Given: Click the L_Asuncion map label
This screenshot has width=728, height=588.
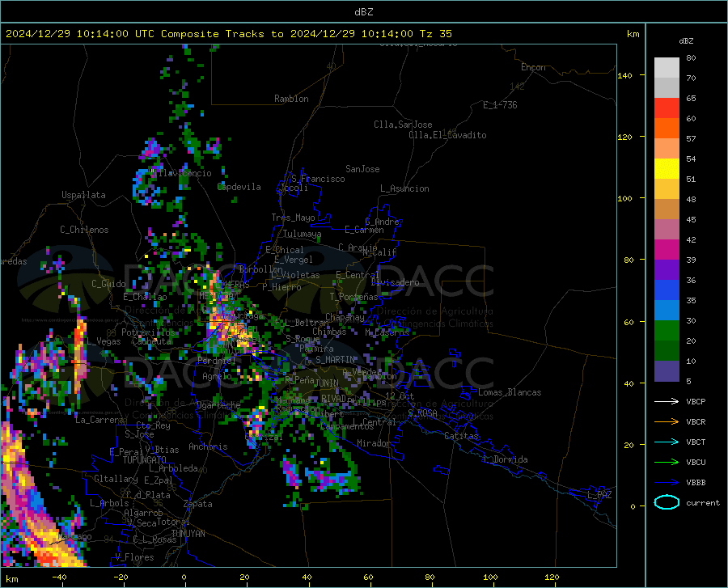Looking at the screenshot, I should tap(404, 188).
